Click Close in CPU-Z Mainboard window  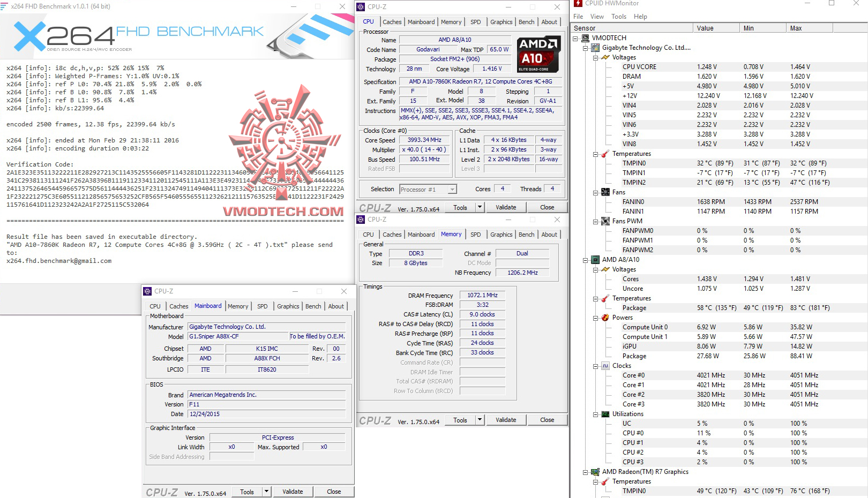pyautogui.click(x=334, y=492)
